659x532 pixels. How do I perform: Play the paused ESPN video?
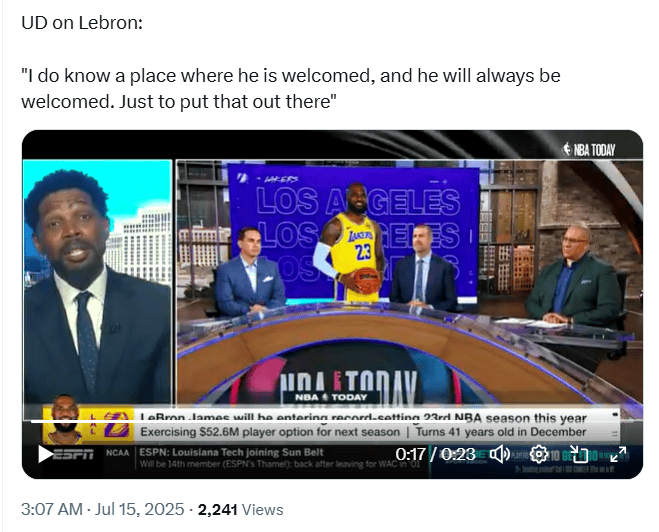[45, 454]
